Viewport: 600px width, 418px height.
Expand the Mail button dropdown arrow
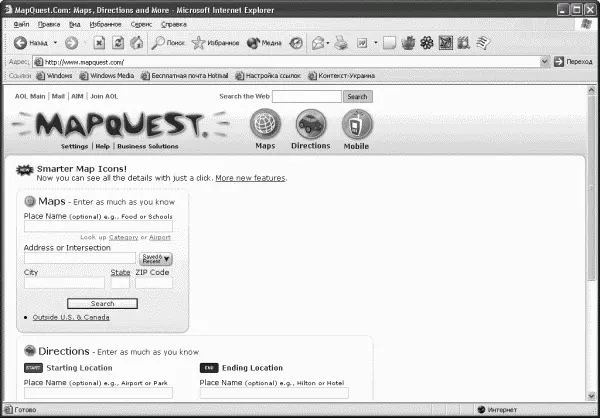tap(328, 43)
